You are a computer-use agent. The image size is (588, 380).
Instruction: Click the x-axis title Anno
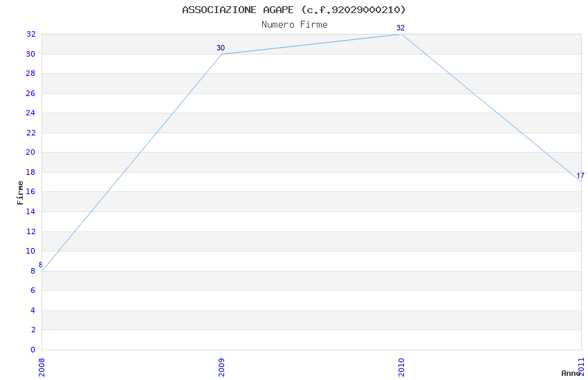(x=571, y=373)
